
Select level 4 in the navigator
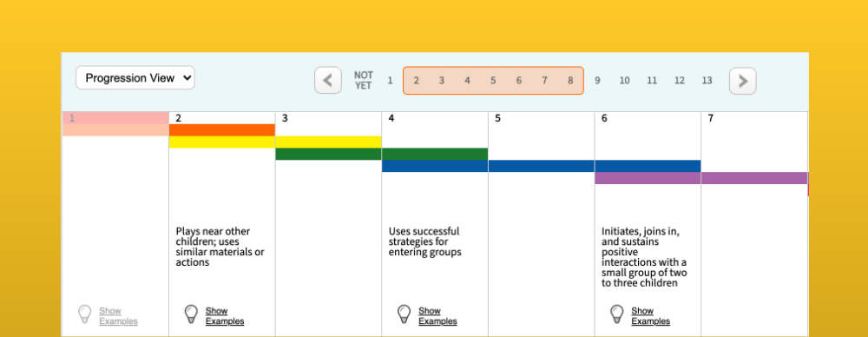[467, 81]
